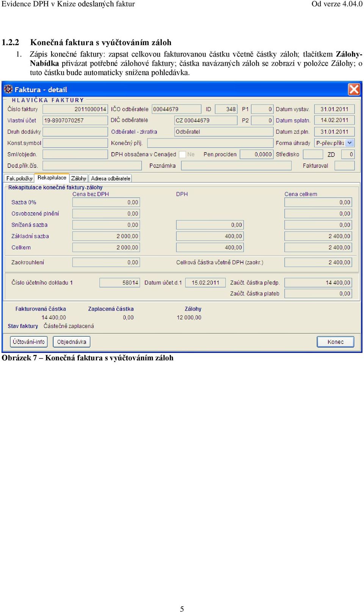Click the Středisko field
The width and height of the screenshot is (364, 612).
313,154
